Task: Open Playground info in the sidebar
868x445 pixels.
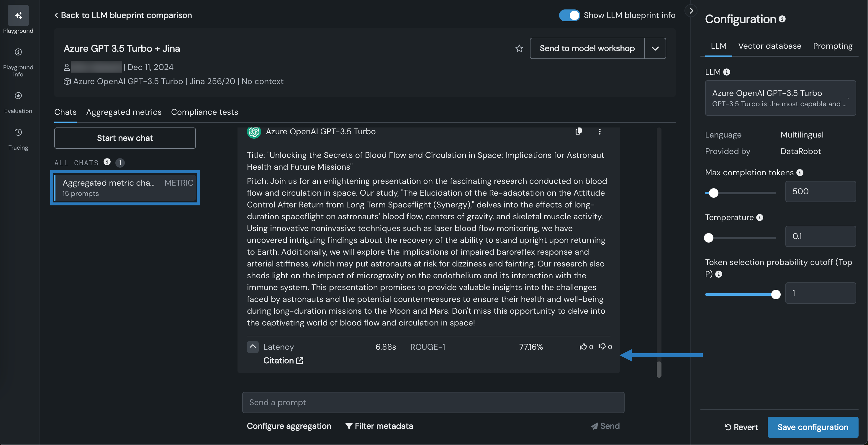Action: (18, 52)
